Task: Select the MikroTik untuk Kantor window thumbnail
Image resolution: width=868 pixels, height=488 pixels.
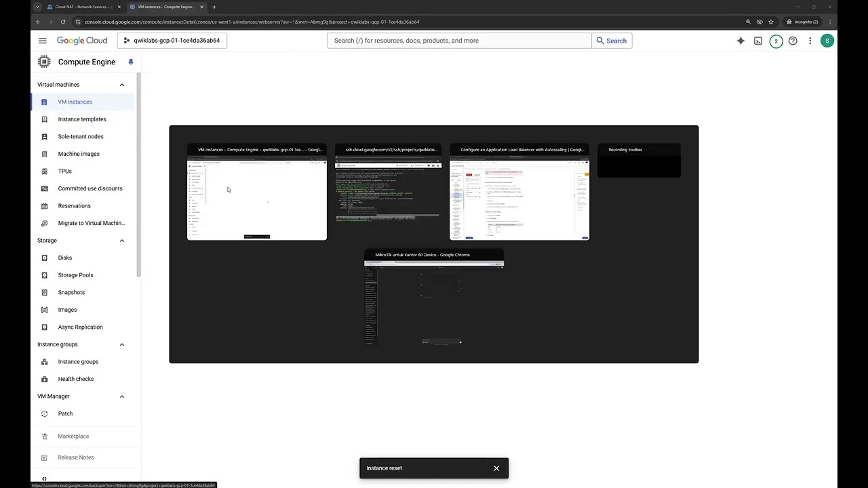Action: point(434,298)
